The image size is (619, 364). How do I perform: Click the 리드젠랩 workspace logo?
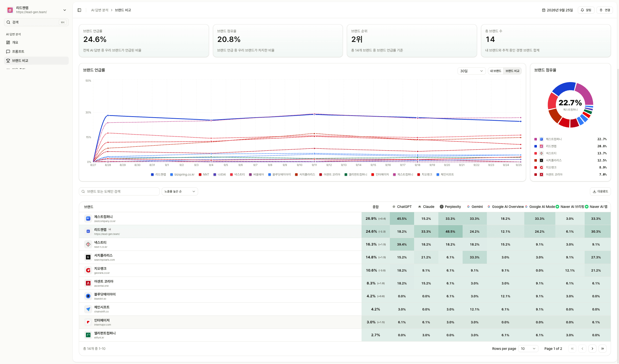(10, 10)
